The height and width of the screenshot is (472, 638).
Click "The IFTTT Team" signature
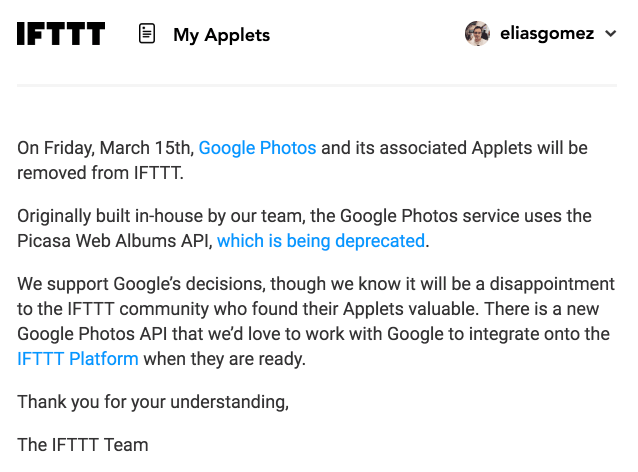(x=83, y=444)
